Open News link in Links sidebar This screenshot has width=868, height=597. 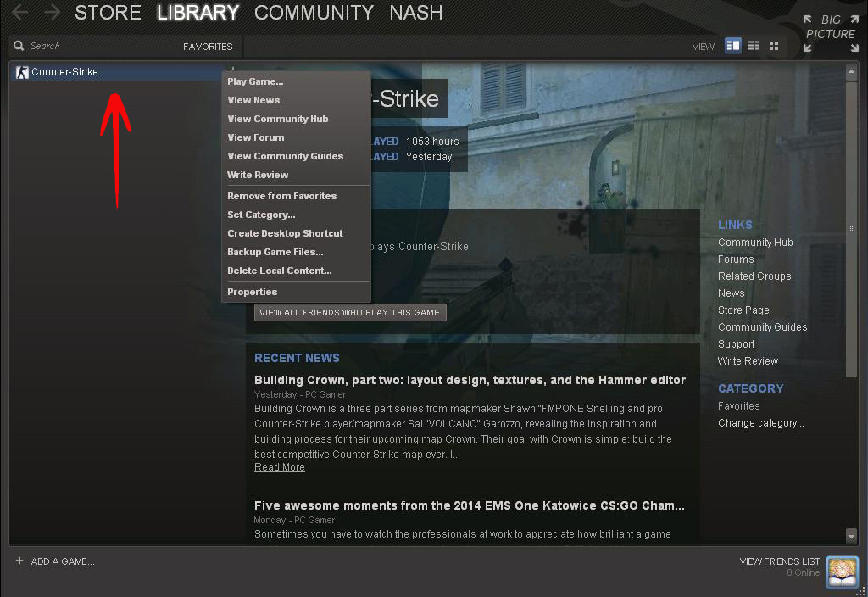732,293
